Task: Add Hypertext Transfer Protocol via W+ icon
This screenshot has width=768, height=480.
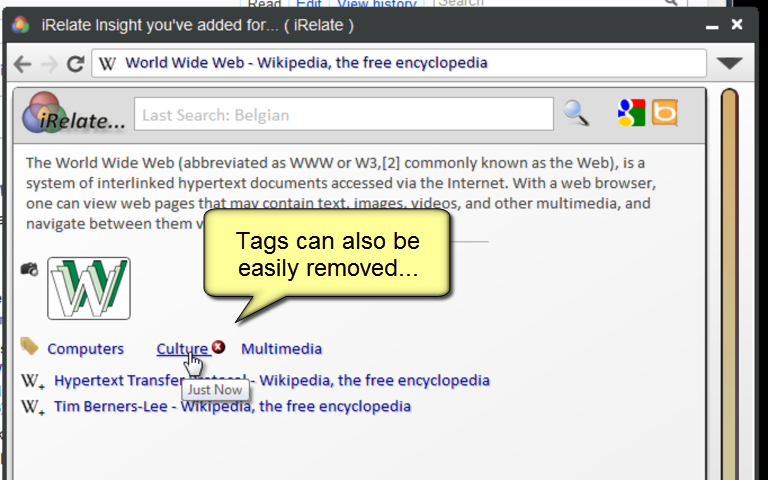Action: 33,381
